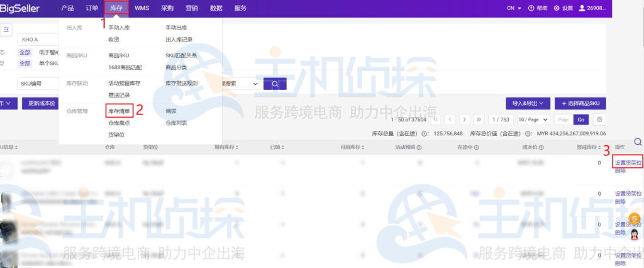Select 1688商品匹配 menu entry
Viewport: 644px width, 268px height.
coord(125,67)
